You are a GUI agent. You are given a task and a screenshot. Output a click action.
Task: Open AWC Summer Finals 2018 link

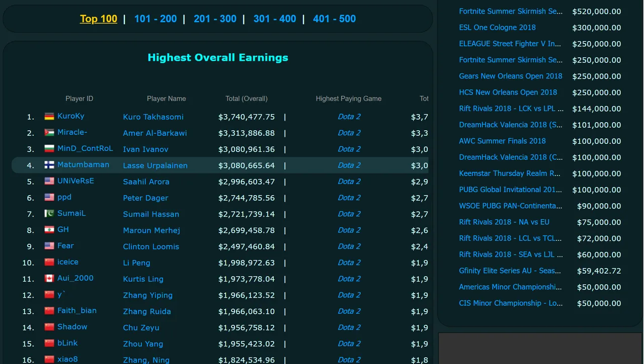pyautogui.click(x=502, y=141)
